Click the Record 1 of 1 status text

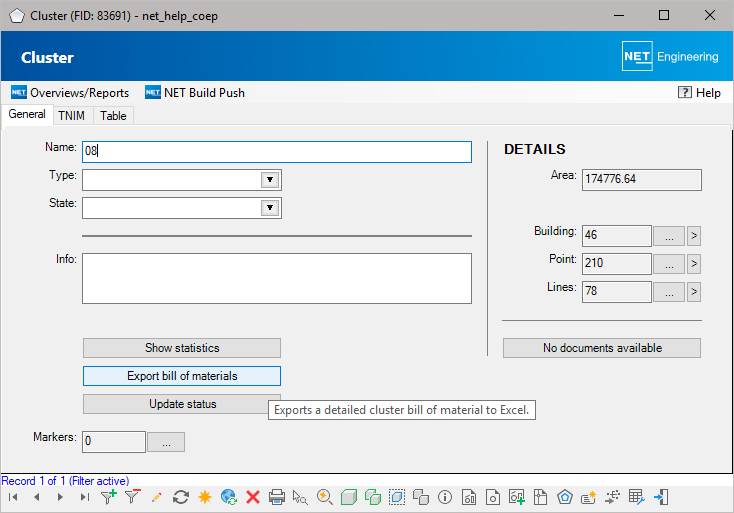point(66,481)
